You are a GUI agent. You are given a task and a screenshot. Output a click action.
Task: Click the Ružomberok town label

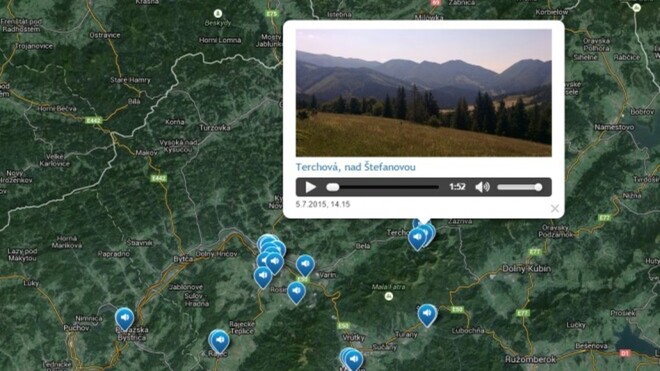pos(530,360)
